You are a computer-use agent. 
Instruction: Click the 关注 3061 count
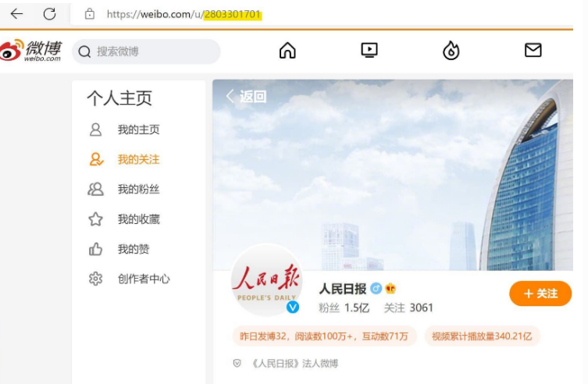[x=408, y=308]
